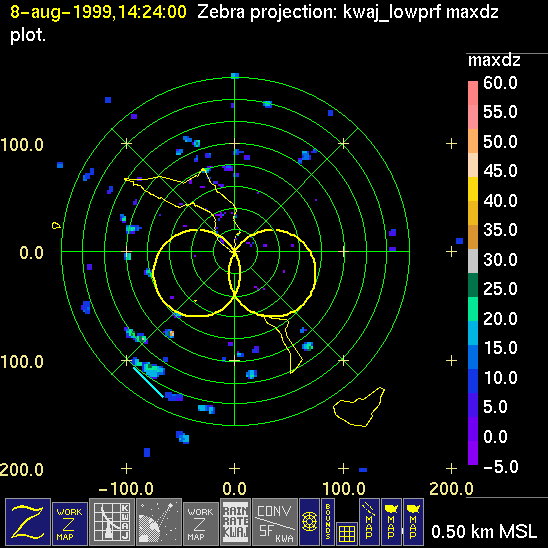Click the CONV SF KWA icon
The height and width of the screenshot is (548, 548).
coord(275,522)
